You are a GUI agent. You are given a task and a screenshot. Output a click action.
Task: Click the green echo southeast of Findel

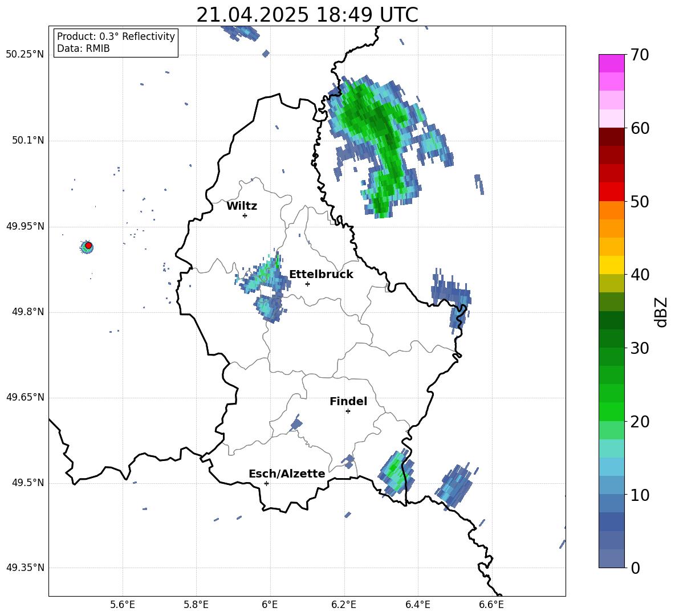pyautogui.click(x=396, y=472)
